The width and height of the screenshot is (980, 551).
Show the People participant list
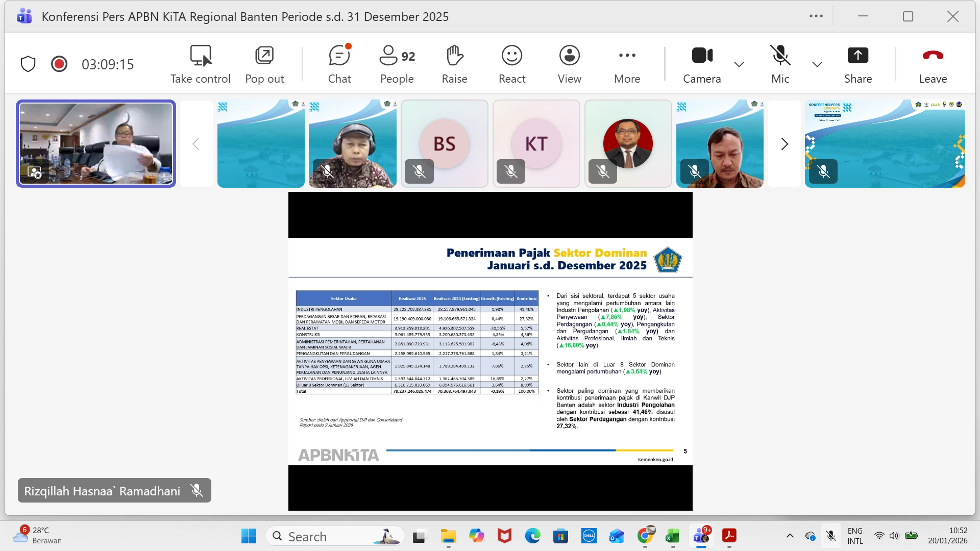[397, 64]
